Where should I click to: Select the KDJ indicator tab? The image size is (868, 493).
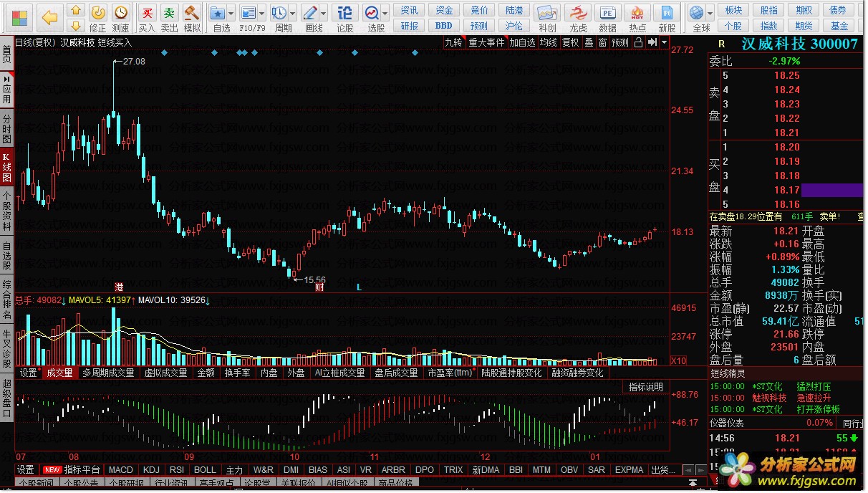(151, 470)
